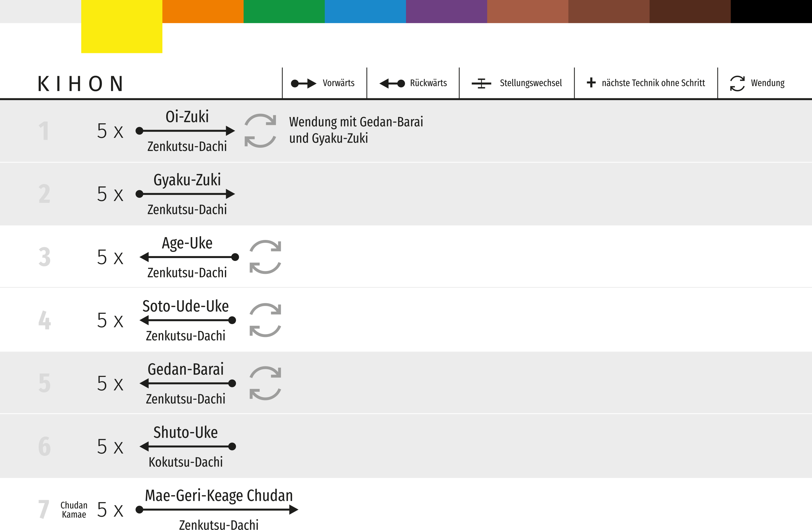Click the Stellungswechsel stance change icon
The image size is (812, 530).
tap(481, 83)
